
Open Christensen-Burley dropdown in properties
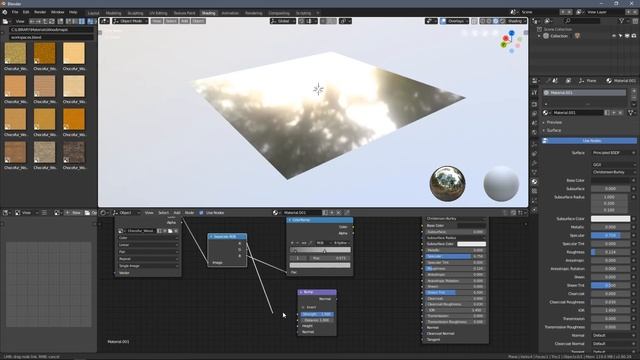click(x=613, y=172)
